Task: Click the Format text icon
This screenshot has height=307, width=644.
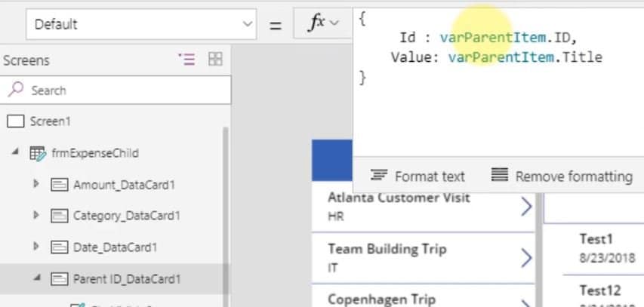Action: [x=379, y=176]
